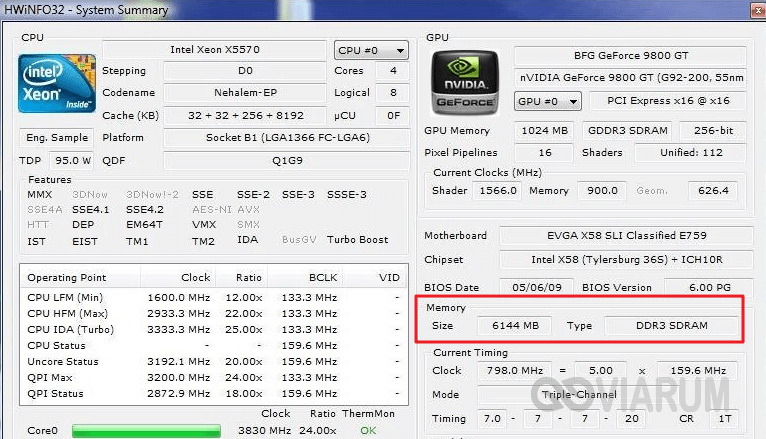
Task: Click the µCU value 0F
Action: pos(392,116)
